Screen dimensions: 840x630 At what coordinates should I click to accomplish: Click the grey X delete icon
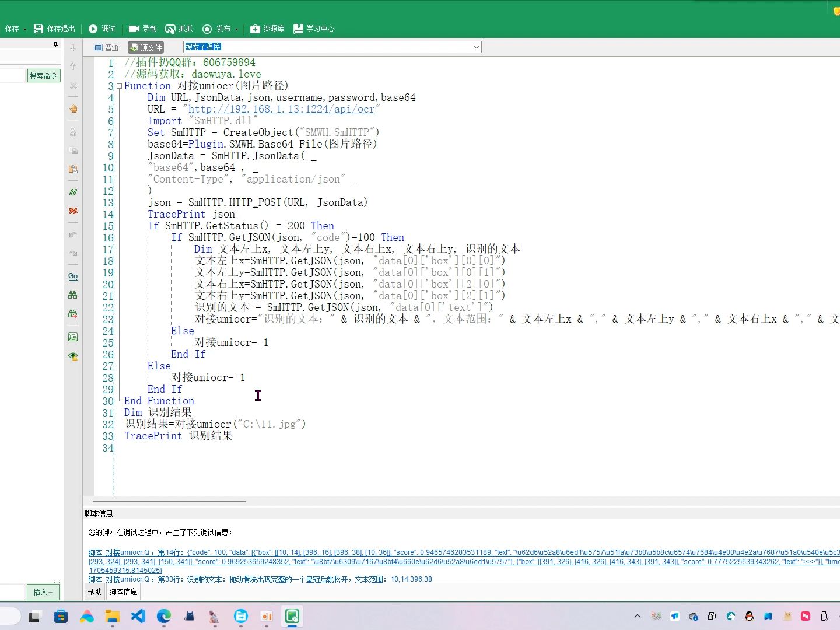click(x=73, y=85)
